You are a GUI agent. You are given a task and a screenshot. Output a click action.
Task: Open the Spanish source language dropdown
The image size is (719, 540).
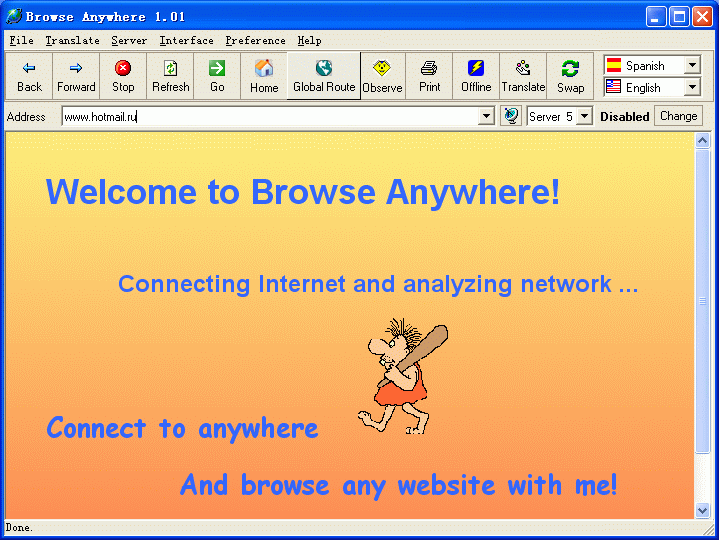(x=692, y=65)
